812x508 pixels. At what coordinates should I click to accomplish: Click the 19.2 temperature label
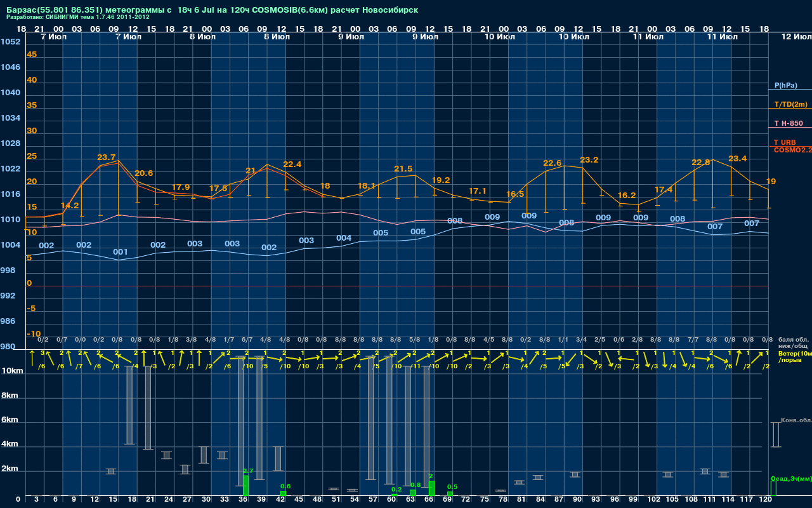[x=440, y=180]
